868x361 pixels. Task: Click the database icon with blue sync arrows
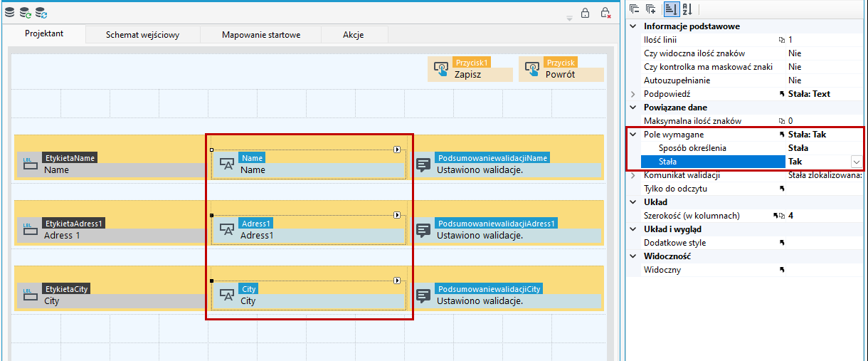41,12
